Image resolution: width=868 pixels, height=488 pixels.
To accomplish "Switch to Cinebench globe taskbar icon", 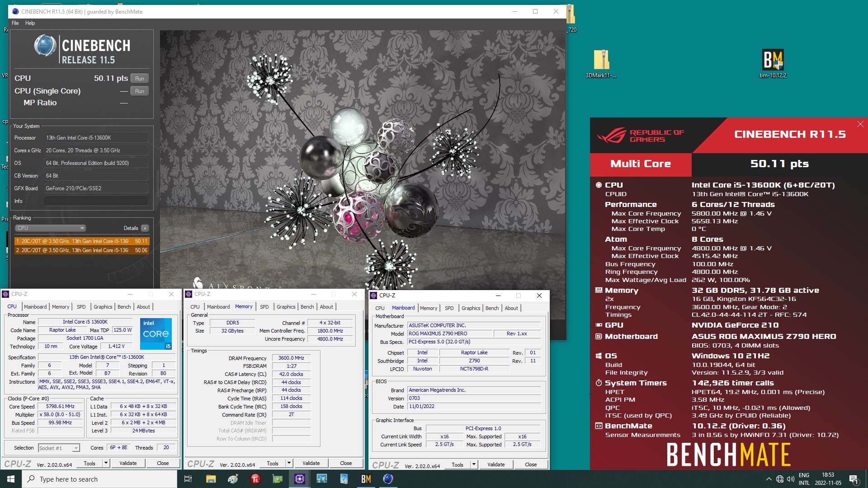I will (x=388, y=479).
